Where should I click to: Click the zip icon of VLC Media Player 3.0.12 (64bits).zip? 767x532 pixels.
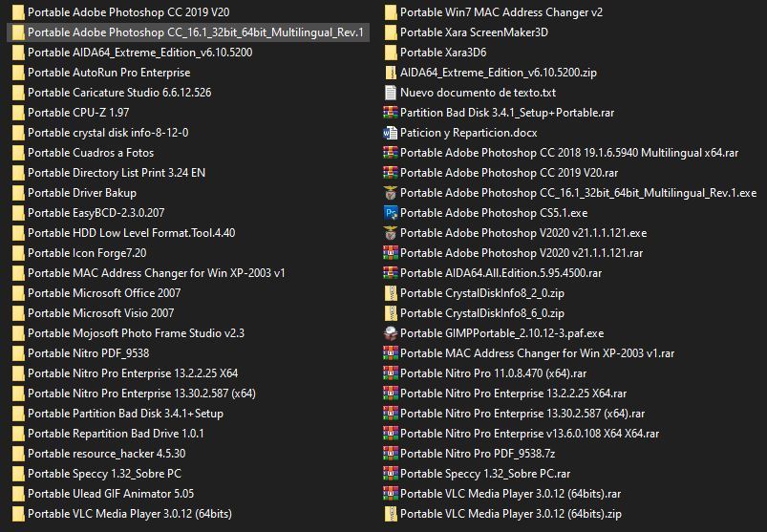390,514
